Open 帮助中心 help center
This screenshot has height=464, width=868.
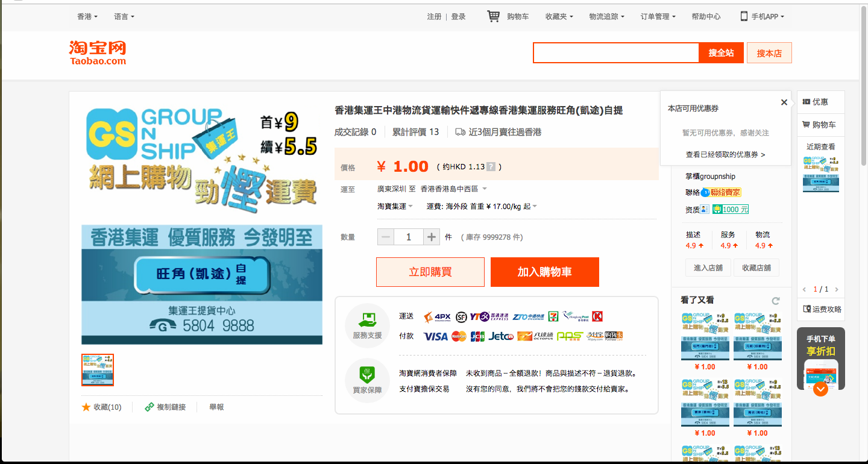[x=706, y=16]
